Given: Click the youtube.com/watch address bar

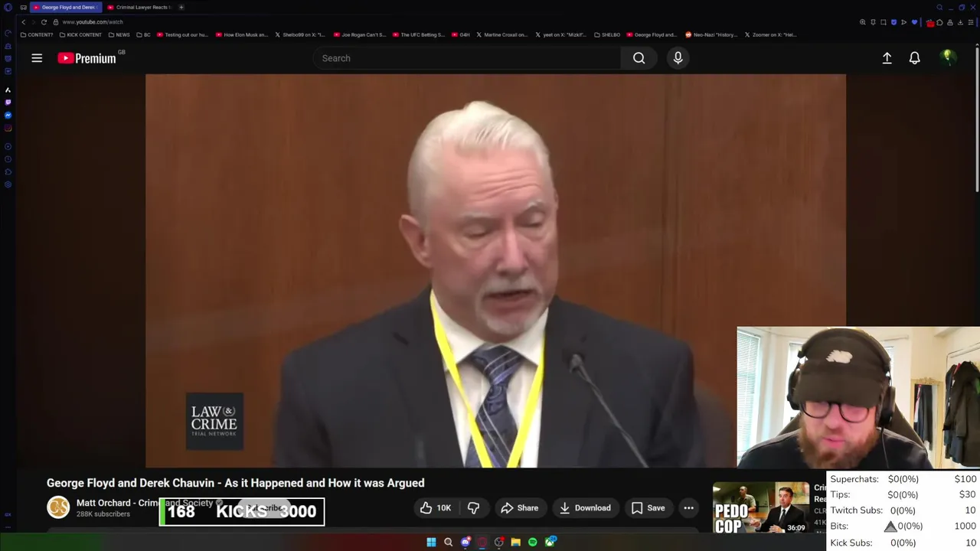Looking at the screenshot, I should [x=92, y=22].
